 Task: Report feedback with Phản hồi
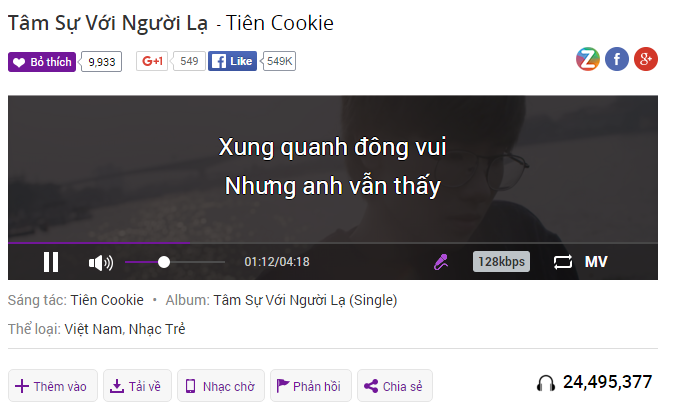311,386
